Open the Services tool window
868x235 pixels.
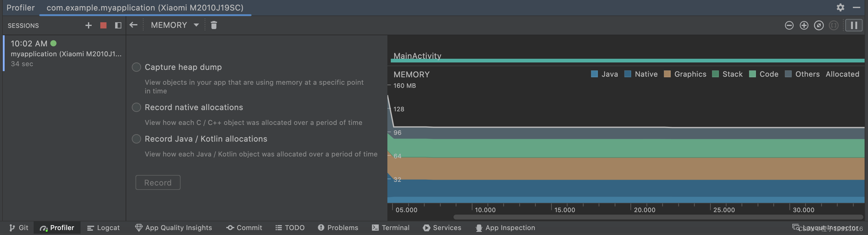tap(442, 228)
